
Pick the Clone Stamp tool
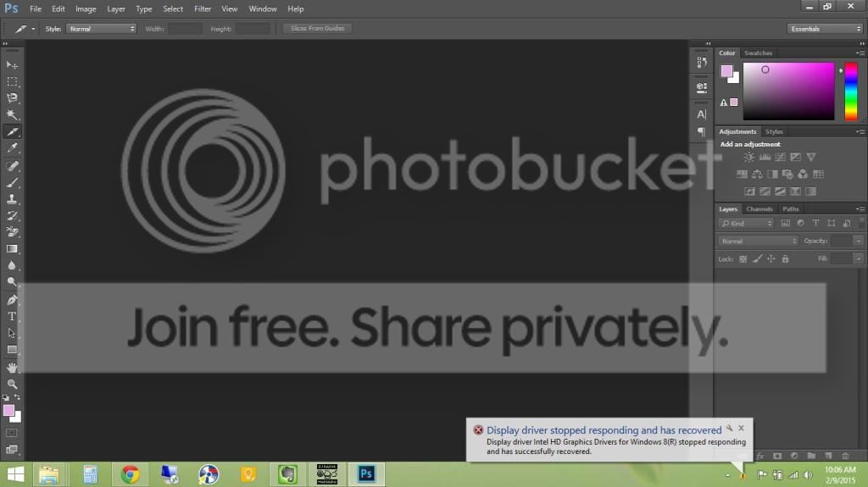coord(12,199)
